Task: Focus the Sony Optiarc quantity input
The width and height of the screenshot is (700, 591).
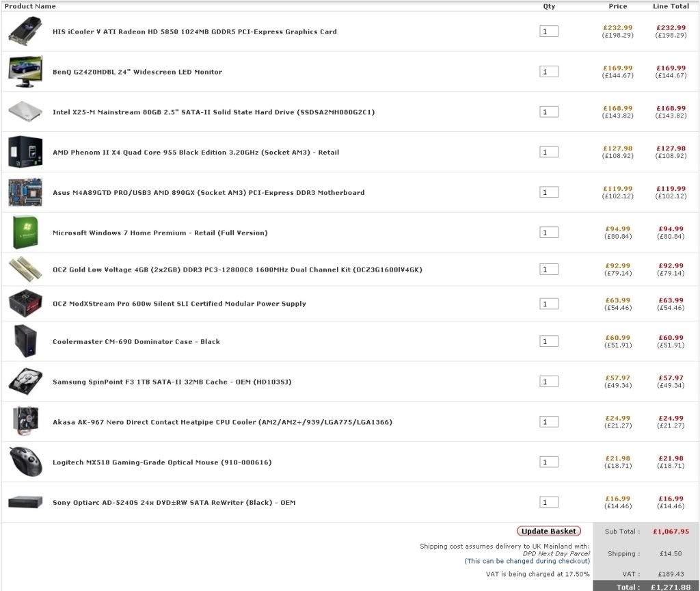Action: tap(549, 502)
